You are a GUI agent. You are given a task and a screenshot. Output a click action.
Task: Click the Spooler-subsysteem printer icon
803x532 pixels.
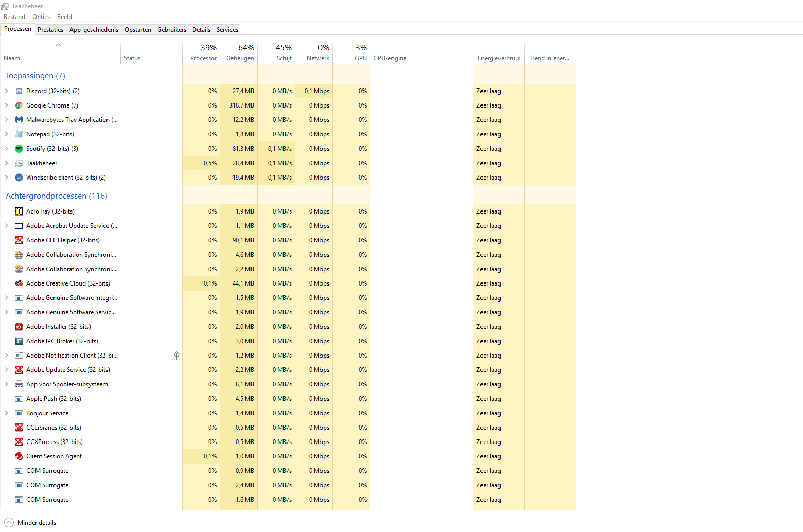click(19, 384)
